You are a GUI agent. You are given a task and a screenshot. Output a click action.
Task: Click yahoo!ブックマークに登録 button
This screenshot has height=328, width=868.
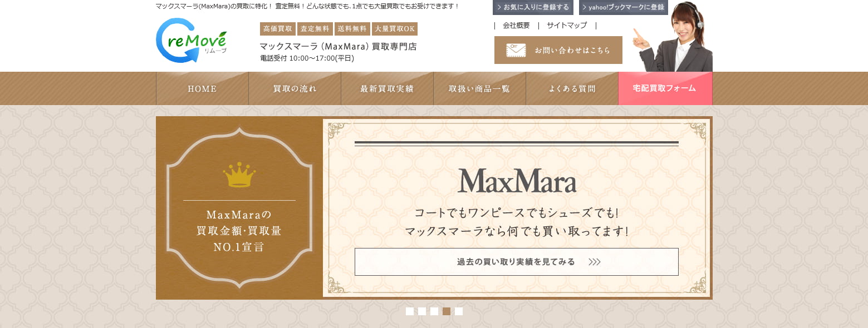tap(624, 7)
